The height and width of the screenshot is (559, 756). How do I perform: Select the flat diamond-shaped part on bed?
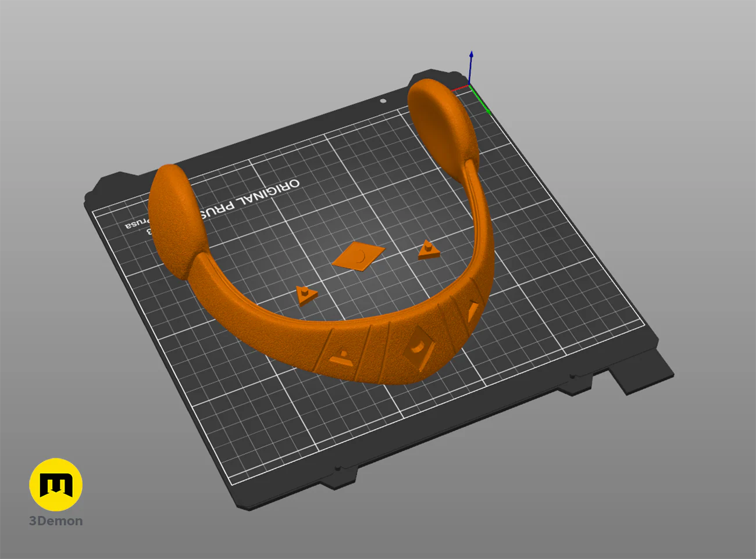359,256
